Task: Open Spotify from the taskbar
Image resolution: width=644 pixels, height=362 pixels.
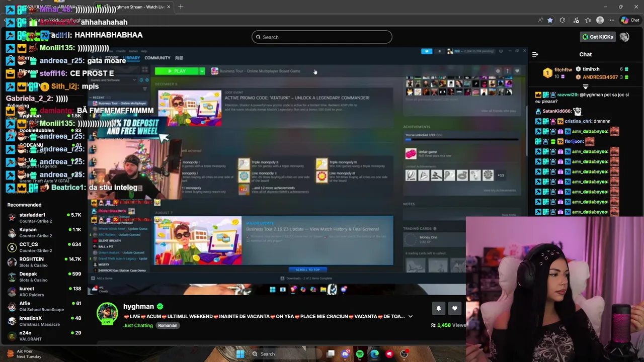Action: pyautogui.click(x=360, y=354)
